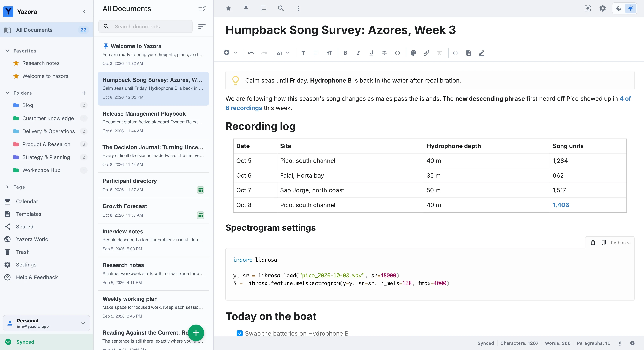Viewport: 644px width, 350px height.
Task: Expand the Tags section
Action: coord(7,187)
